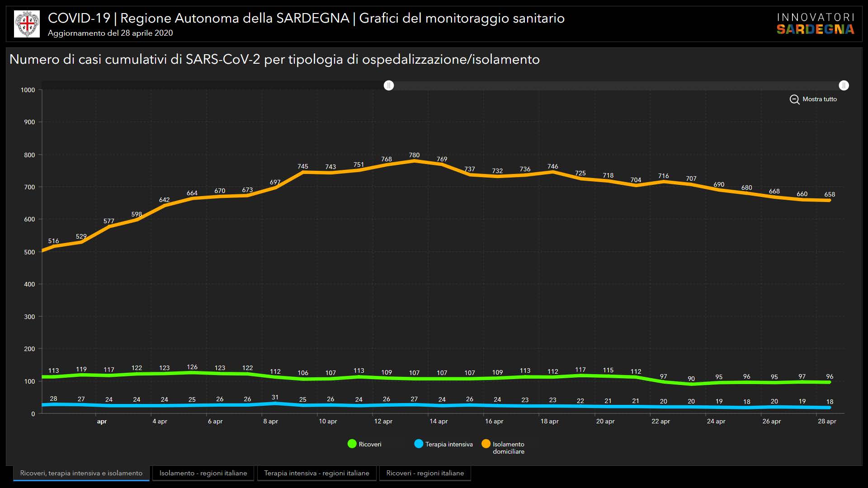Grab the left range slider handle
The height and width of the screenshot is (488, 868).
click(389, 85)
